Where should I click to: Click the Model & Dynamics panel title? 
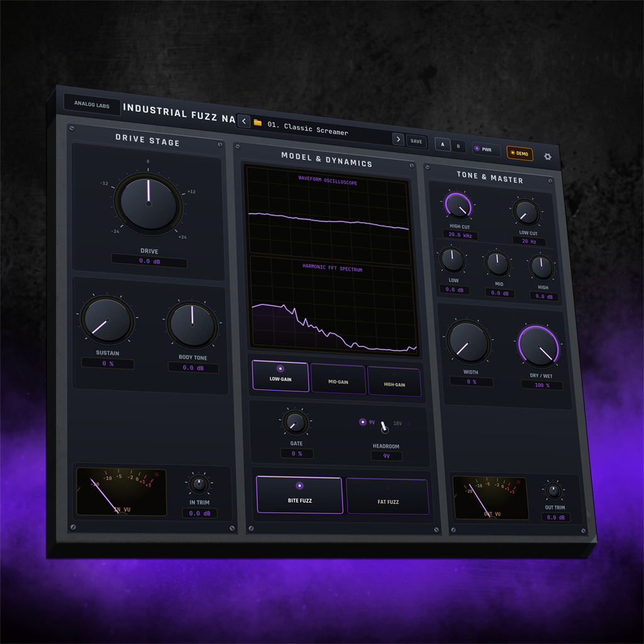326,160
